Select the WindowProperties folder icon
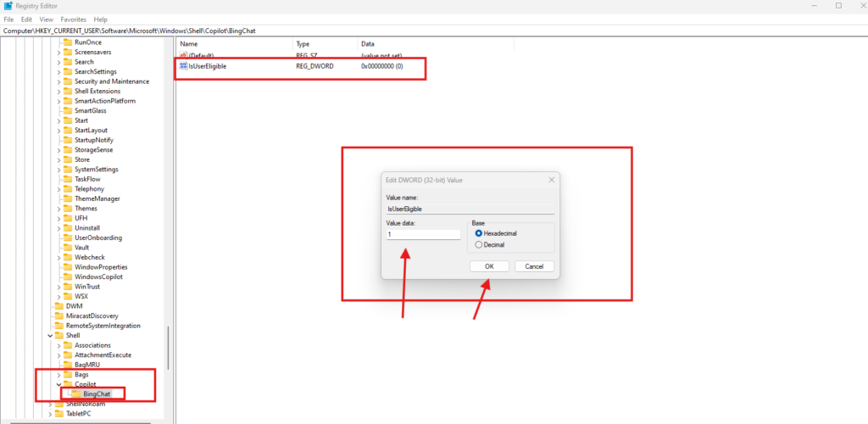This screenshot has width=868, height=424. pyautogui.click(x=68, y=267)
